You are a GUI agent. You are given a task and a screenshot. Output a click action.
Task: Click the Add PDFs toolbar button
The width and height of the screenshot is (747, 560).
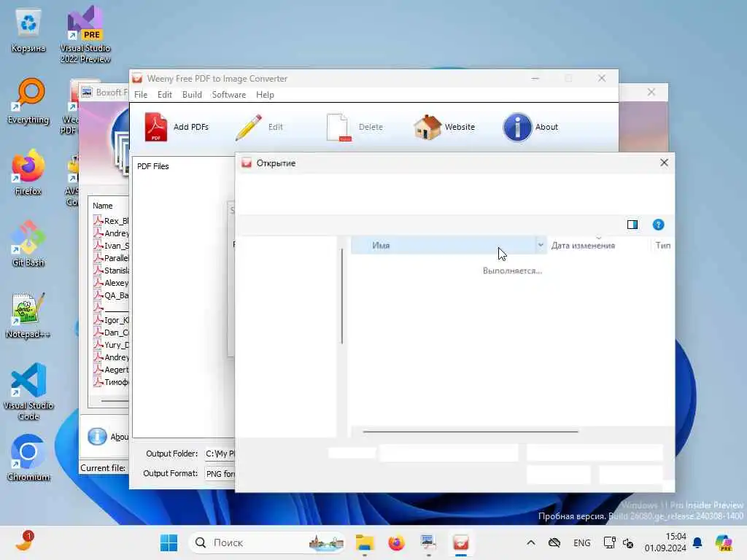177,127
